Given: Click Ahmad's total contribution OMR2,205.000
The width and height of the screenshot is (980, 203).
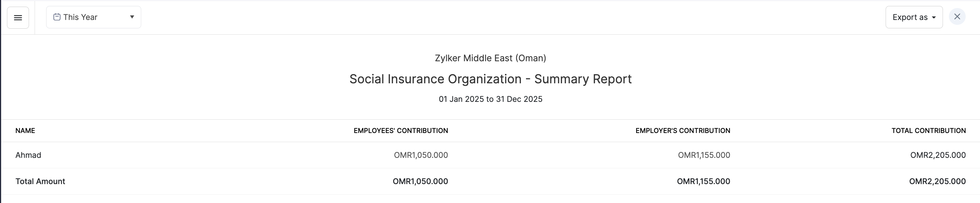Looking at the screenshot, I should tap(938, 155).
